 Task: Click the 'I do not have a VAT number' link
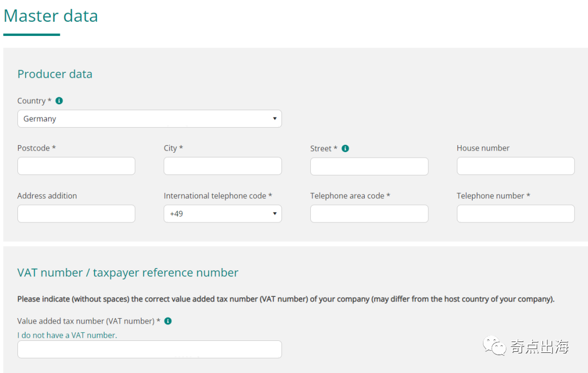click(x=67, y=335)
